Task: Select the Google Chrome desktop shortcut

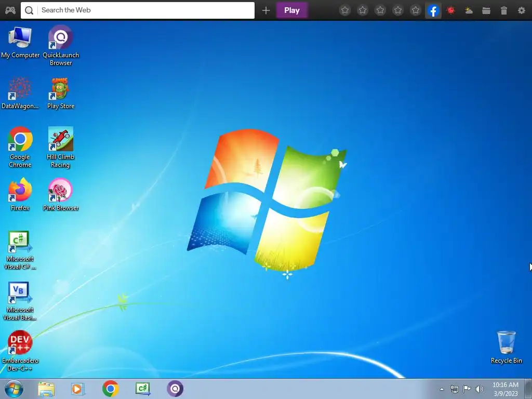Action: coord(20,147)
